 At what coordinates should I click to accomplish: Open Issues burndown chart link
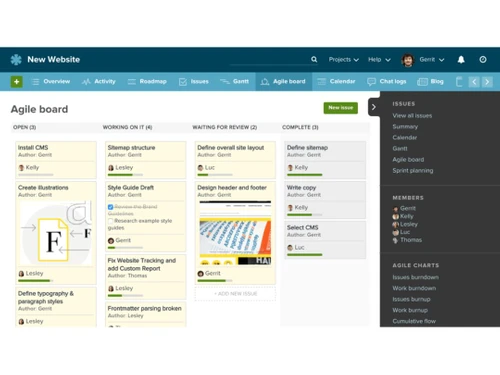coord(415,277)
